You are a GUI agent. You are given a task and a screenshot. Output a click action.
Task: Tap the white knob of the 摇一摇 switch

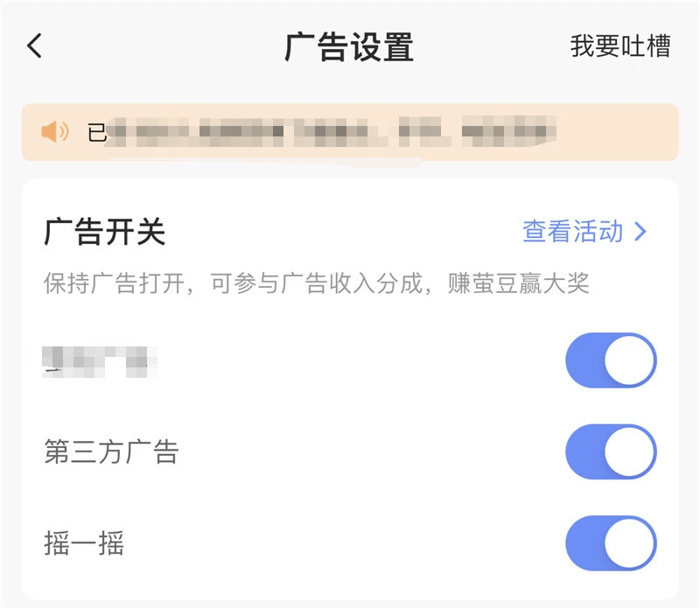coord(629,543)
